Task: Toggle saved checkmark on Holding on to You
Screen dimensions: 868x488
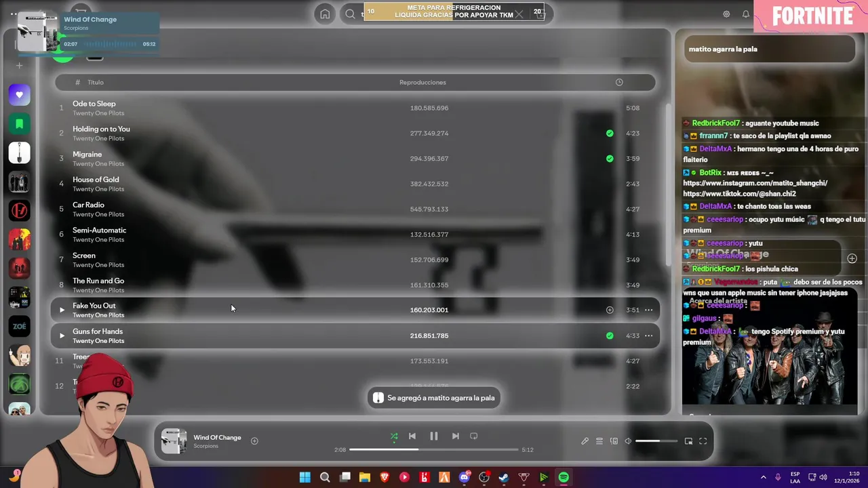Action: 610,134
